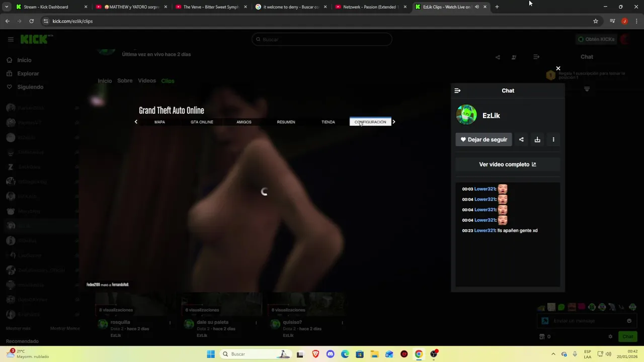644x362 pixels.
Task: Click Dejar de seguir button
Action: tap(484, 139)
